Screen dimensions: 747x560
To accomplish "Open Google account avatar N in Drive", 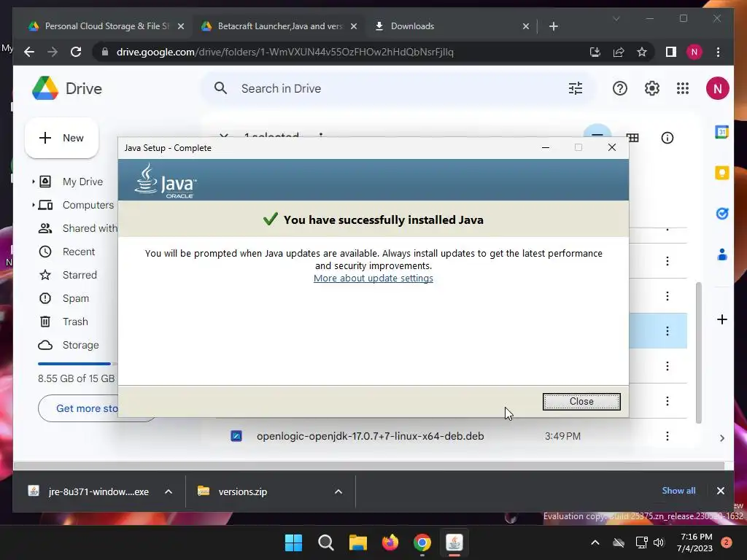I will 717,88.
